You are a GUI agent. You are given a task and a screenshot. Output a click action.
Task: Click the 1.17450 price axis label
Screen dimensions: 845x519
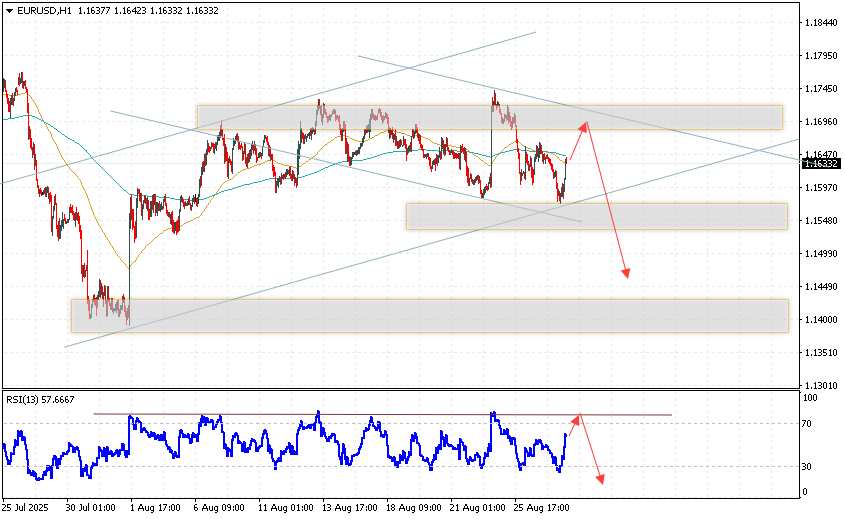[x=821, y=89]
